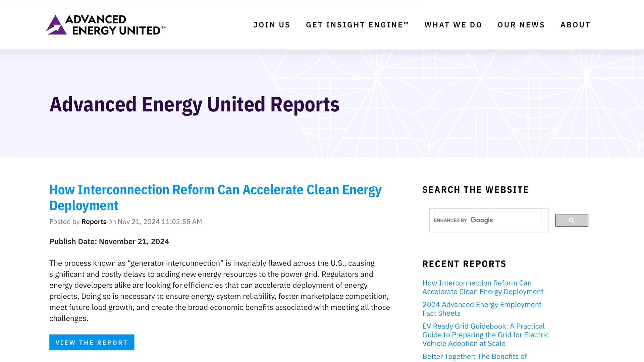Screen dimensions: 644x362
Task: Click the search magnifier icon
Action: pyautogui.click(x=571, y=220)
